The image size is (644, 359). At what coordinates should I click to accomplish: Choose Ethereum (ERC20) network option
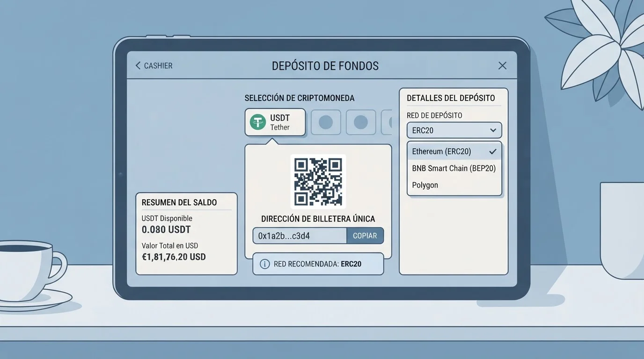[x=454, y=151]
